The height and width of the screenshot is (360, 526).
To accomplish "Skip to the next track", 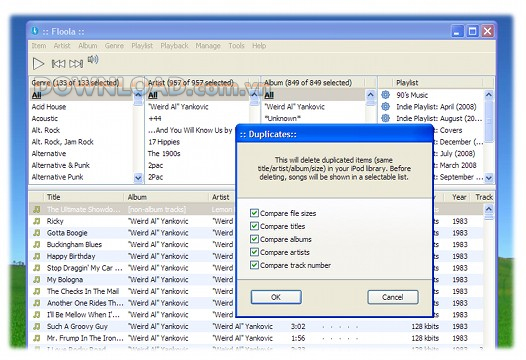I will coord(76,63).
